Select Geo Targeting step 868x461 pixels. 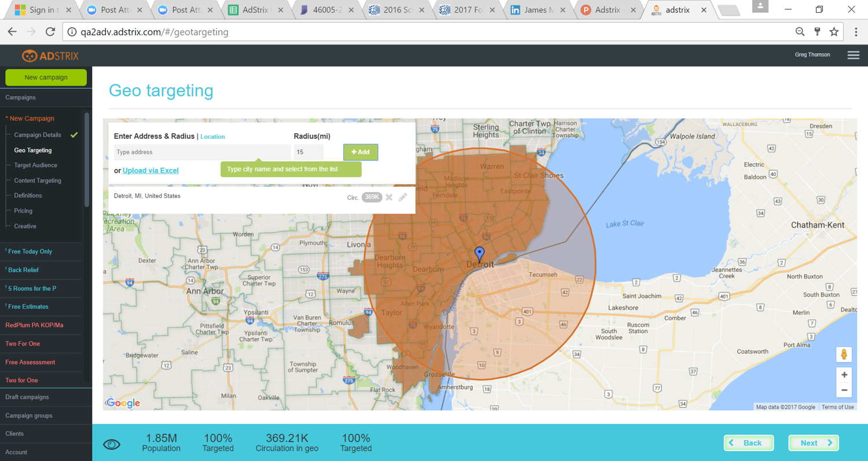33,150
